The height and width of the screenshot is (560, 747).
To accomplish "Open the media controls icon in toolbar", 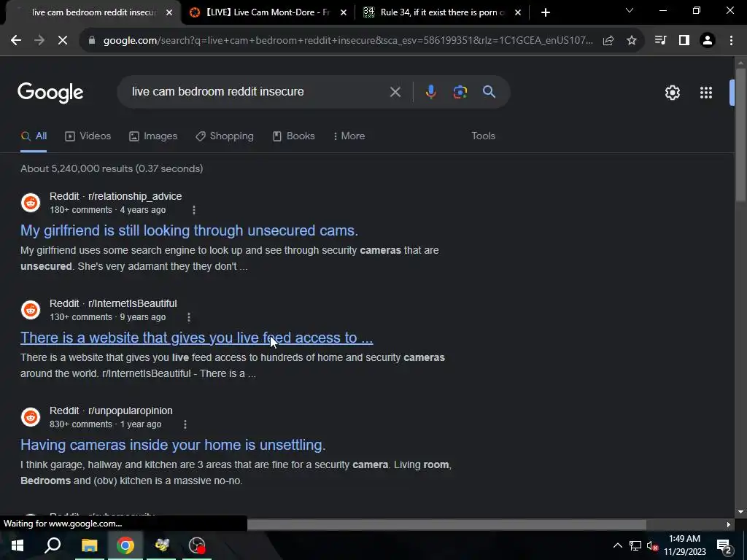I will pyautogui.click(x=660, y=41).
